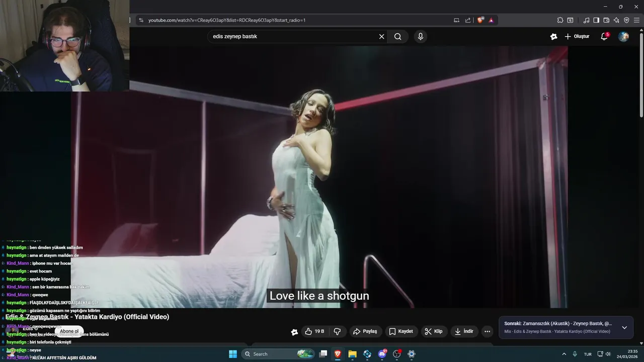Open the Oluştur create menu
Image resolution: width=644 pixels, height=362 pixels.
coord(577,36)
